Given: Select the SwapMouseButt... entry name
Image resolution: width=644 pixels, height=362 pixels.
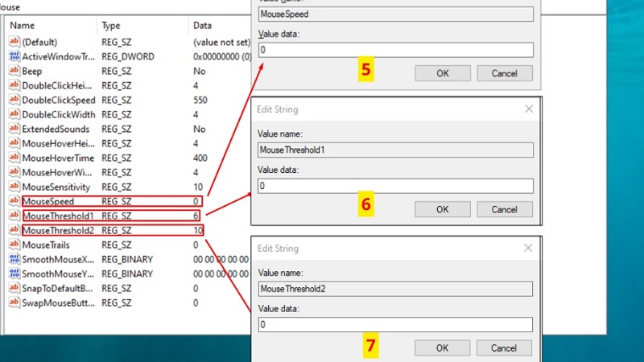Looking at the screenshot, I should pyautogui.click(x=58, y=303).
